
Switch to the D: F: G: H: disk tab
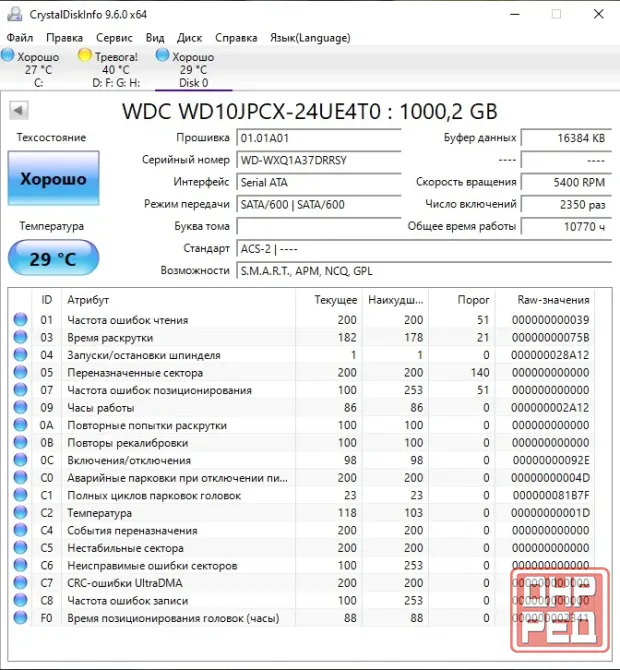(116, 69)
